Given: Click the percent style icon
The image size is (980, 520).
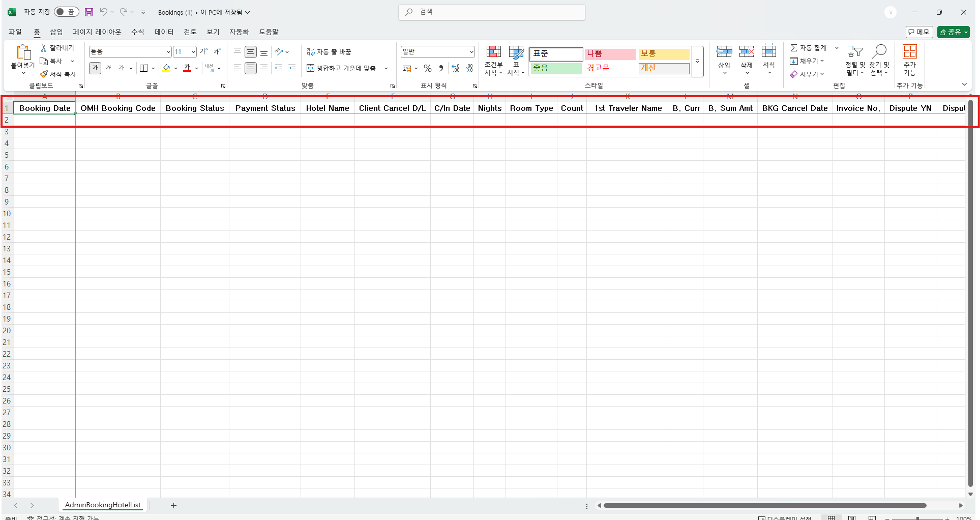Looking at the screenshot, I should (x=428, y=68).
